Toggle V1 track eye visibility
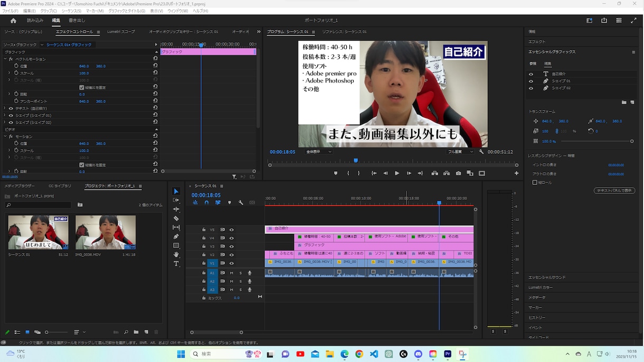 [231, 263]
